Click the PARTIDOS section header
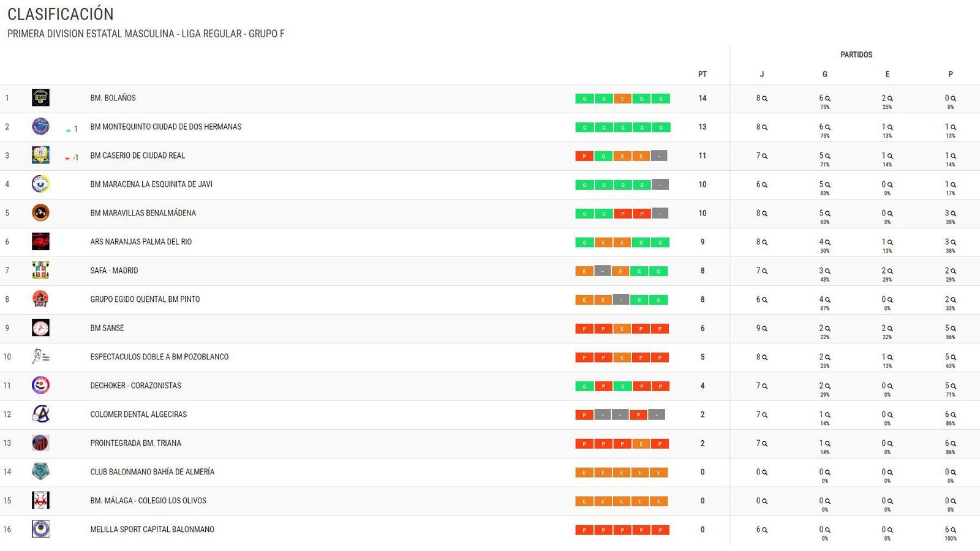980x551 pixels. click(856, 54)
